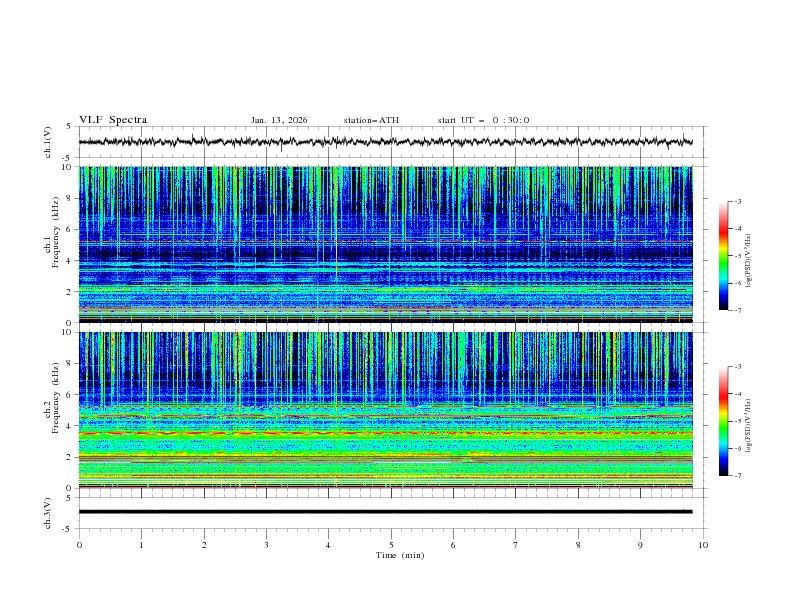792x612 pixels.
Task: Click the ch.1 log(PSD) color bar
Action: point(723,255)
